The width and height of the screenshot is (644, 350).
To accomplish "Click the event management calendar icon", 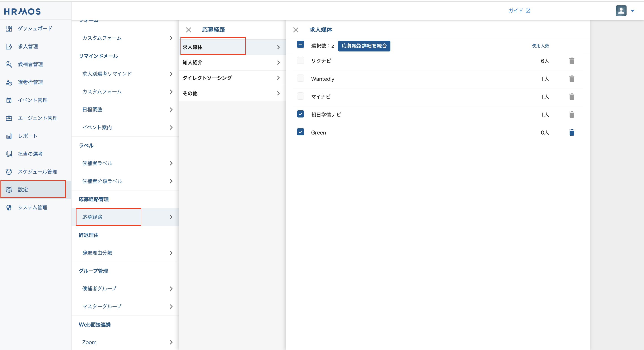I will click(x=9, y=100).
